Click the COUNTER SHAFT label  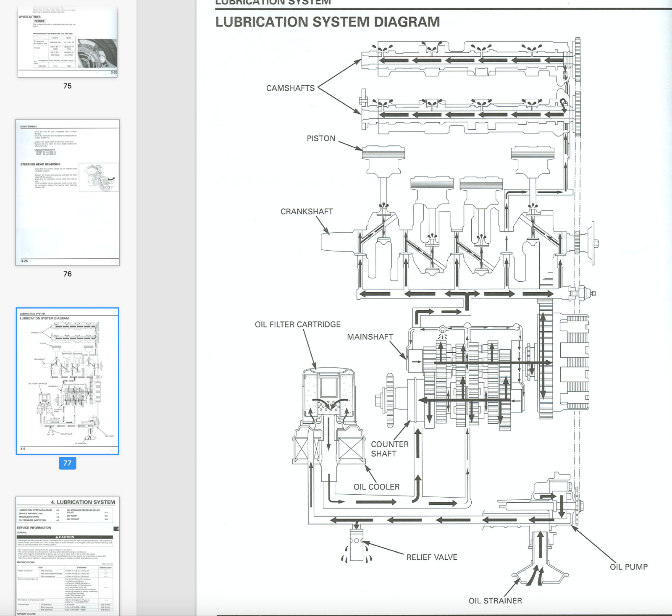389,449
